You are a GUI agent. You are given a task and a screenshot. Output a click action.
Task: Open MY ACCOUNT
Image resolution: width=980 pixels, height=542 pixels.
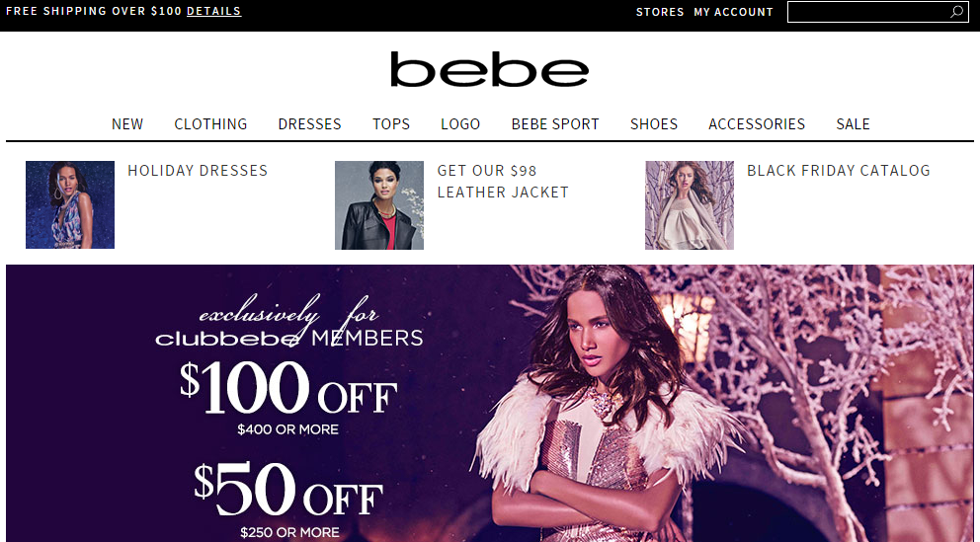point(734,12)
